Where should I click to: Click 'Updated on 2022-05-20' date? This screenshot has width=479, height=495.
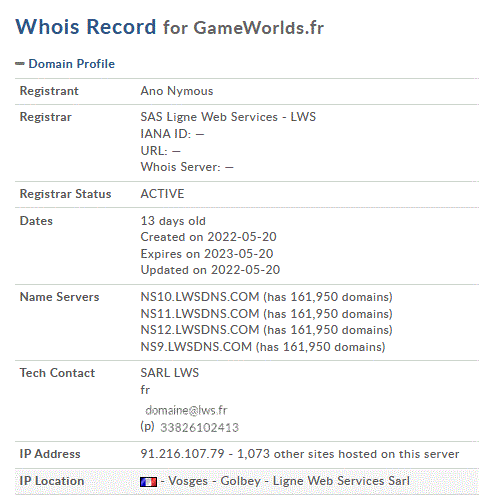coord(210,270)
